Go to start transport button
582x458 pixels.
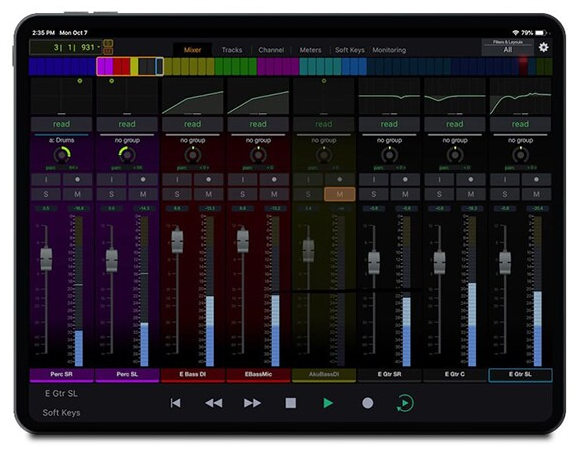coord(176,403)
